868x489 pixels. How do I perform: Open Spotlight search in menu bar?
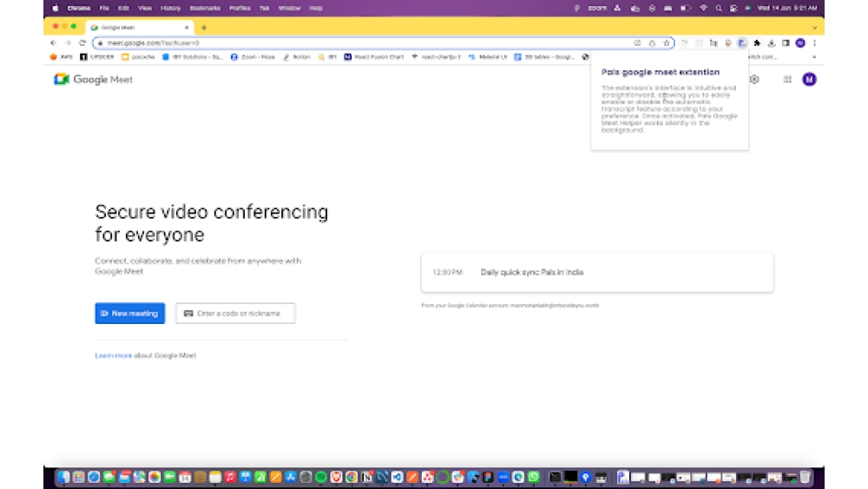point(719,9)
